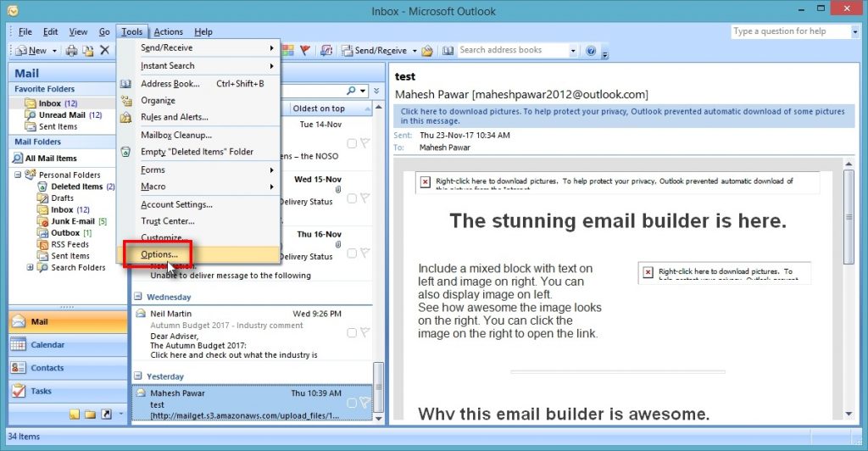Viewport: 868px width, 451px height.
Task: Click attachment paperclip on Wed 15-Nov message
Action: click(x=338, y=189)
